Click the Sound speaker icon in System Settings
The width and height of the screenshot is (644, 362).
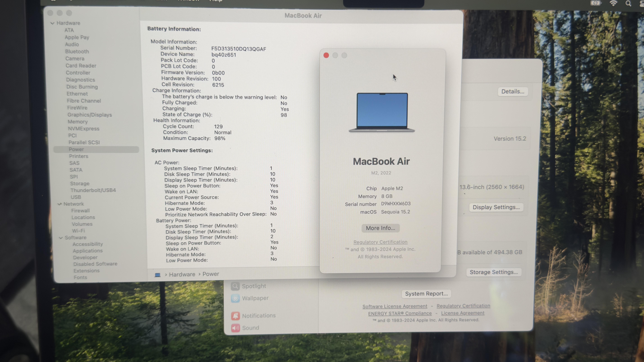coord(236,328)
